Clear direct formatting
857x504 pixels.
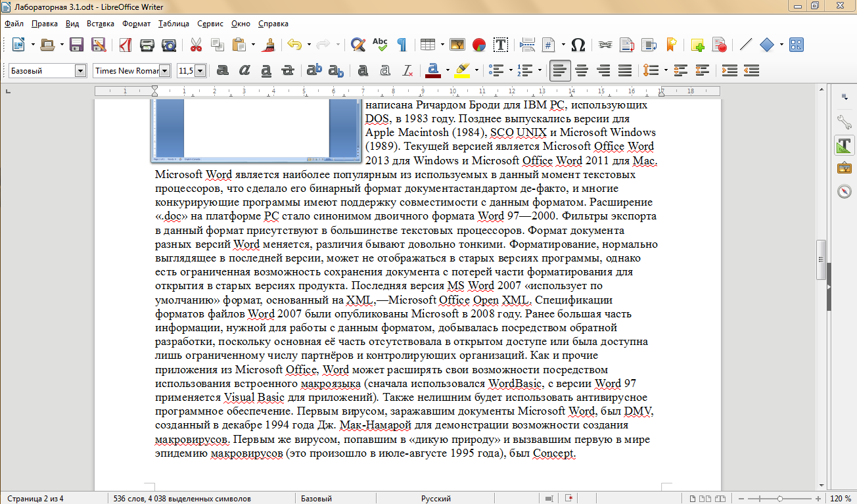[x=407, y=70]
